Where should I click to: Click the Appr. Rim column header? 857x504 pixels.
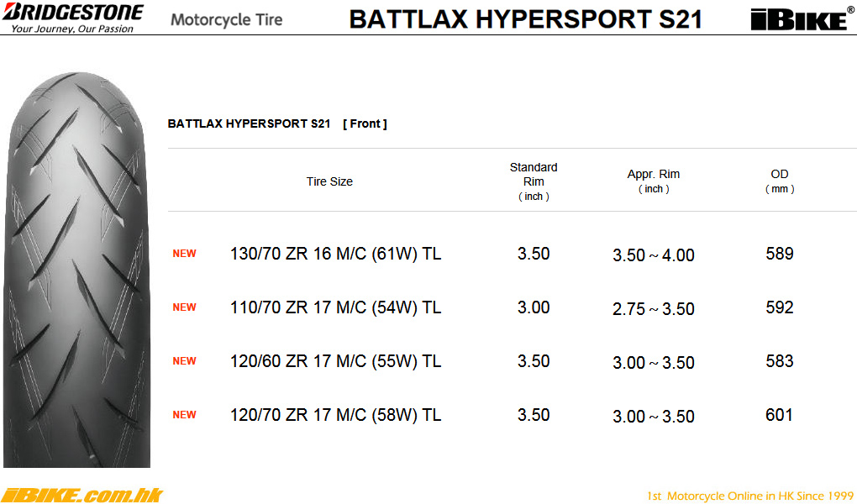coord(653,181)
